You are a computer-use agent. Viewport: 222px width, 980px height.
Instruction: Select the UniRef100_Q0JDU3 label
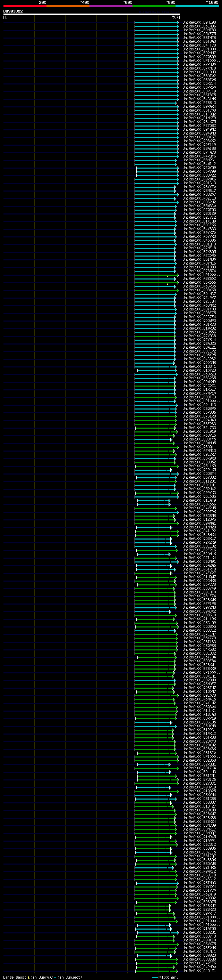point(199,72)
